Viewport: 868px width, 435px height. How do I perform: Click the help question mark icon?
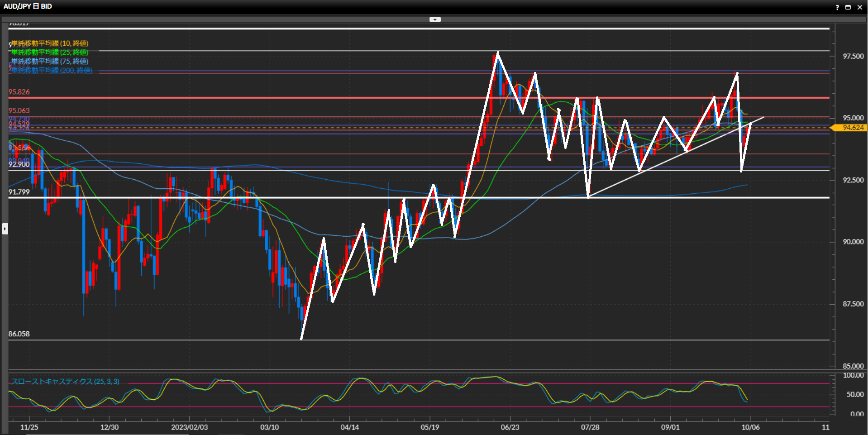click(x=837, y=7)
